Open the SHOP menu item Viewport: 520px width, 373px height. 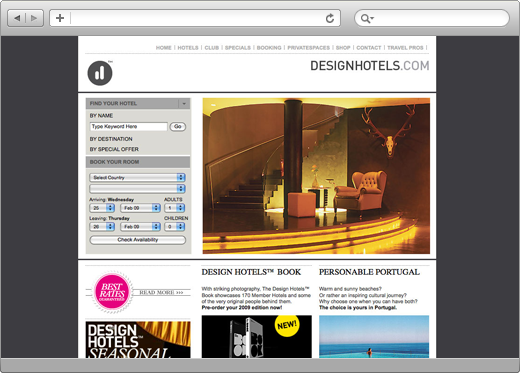343,48
